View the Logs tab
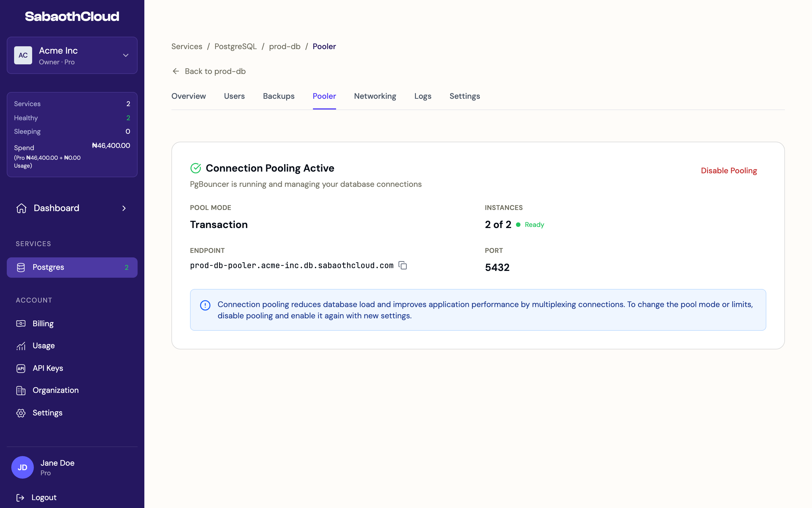 pos(423,96)
